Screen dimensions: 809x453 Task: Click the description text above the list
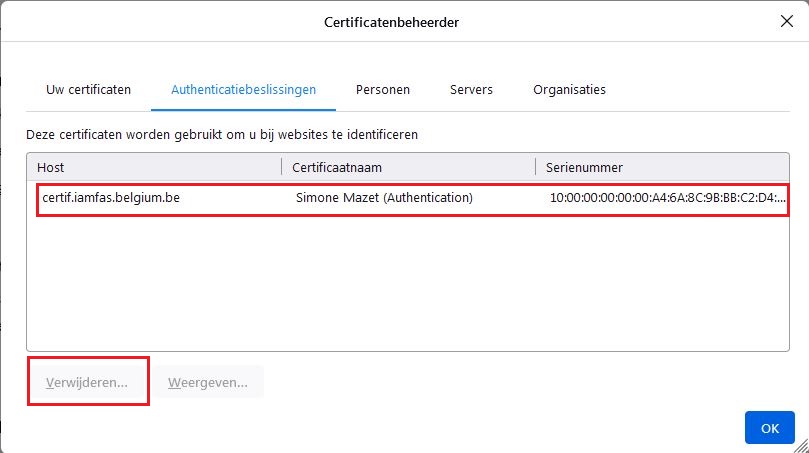pos(222,133)
